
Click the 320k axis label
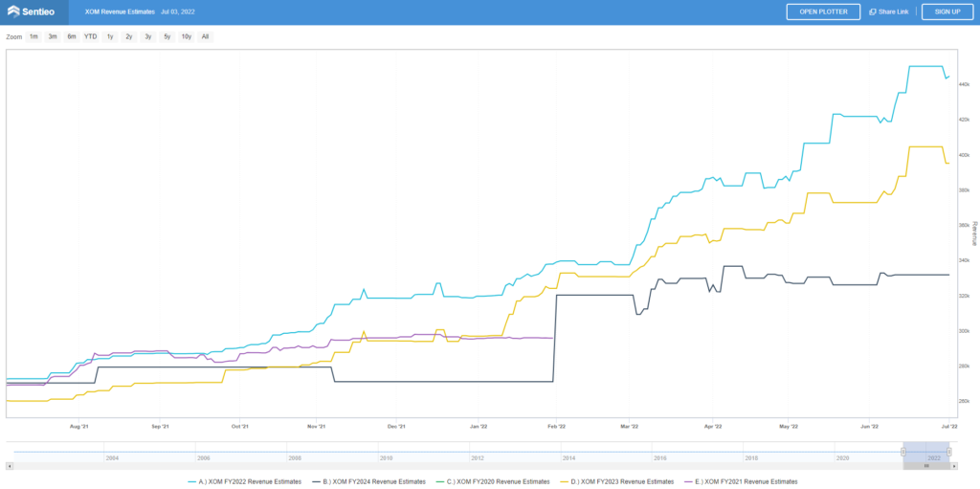click(965, 296)
